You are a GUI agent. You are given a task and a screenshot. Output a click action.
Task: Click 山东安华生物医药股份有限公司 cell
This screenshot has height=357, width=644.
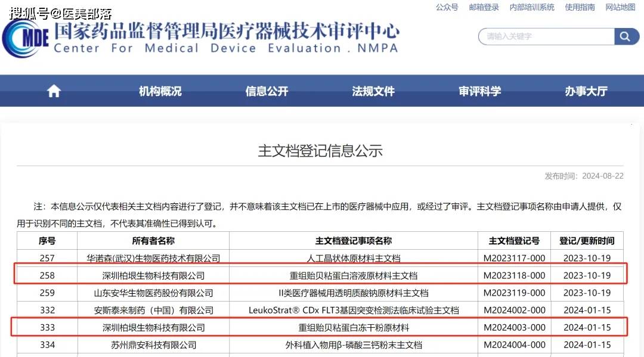click(x=153, y=293)
